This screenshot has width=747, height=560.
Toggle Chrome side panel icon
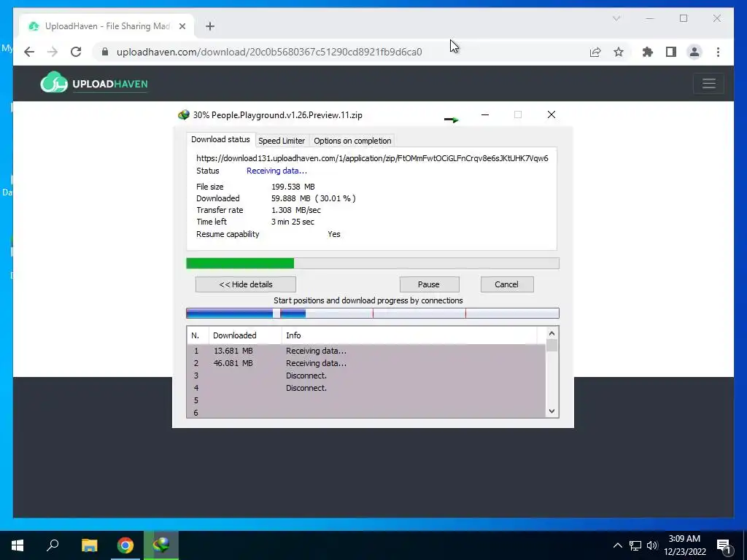(x=671, y=52)
